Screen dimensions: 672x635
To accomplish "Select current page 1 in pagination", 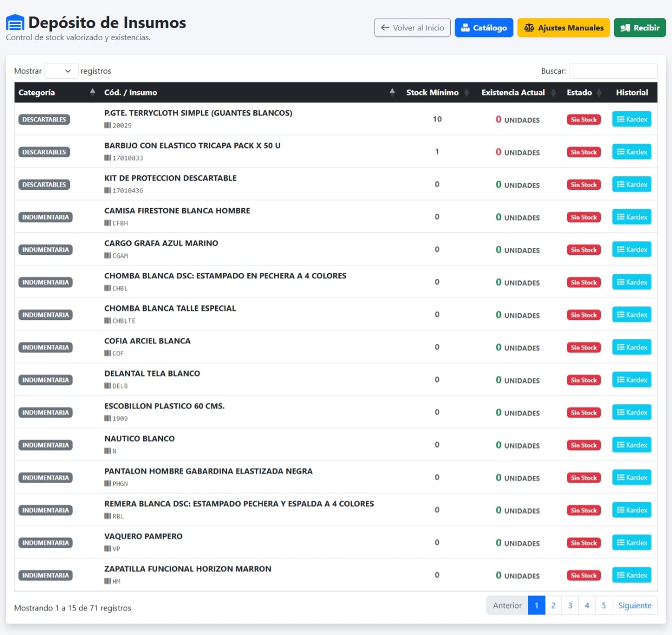I will (537, 605).
